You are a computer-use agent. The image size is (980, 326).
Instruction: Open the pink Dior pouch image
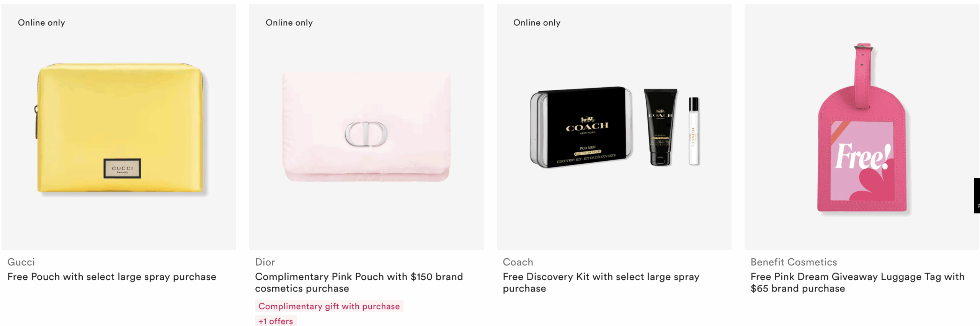[x=366, y=127]
